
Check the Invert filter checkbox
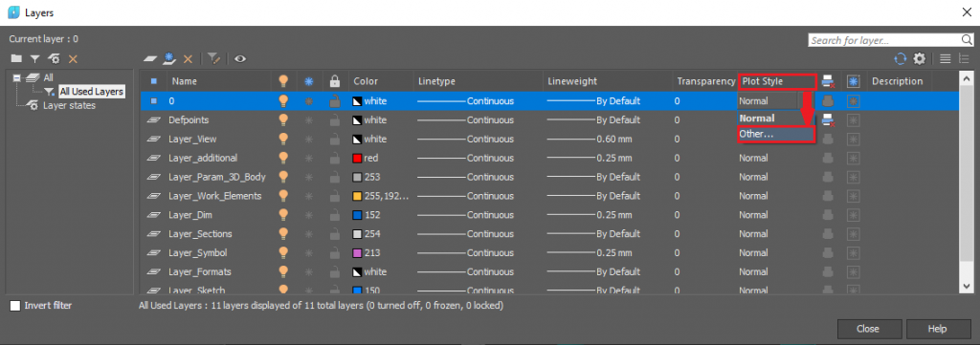pyautogui.click(x=14, y=306)
